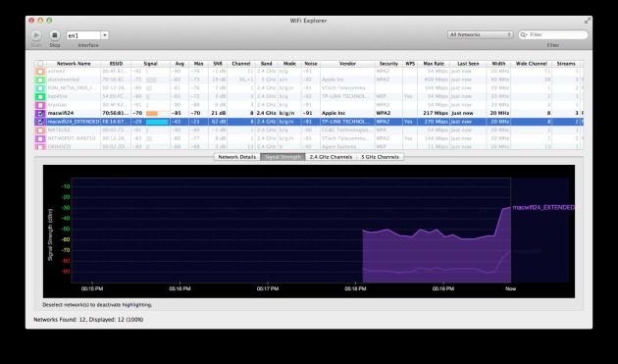Click the orange signal bar of macwifi24
Viewport: 618px width, 364px height.
click(x=152, y=113)
